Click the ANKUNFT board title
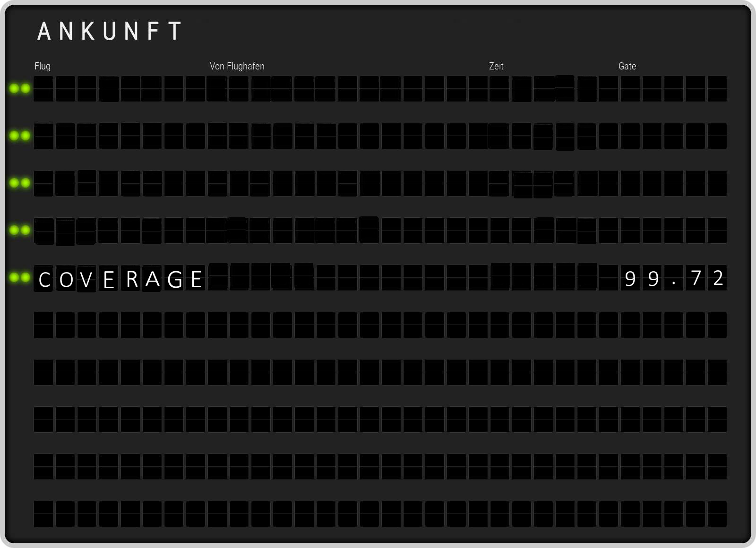Screen dimensions: 756x548 [110, 32]
